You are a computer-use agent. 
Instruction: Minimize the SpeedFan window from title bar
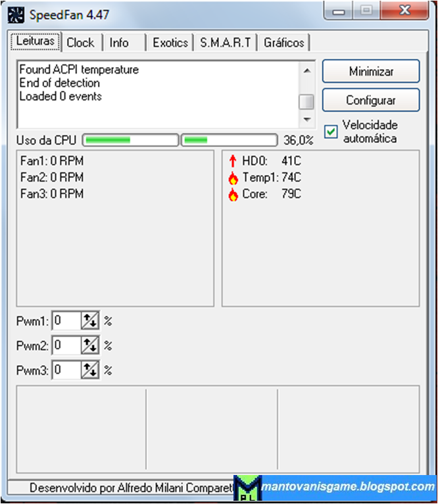coord(339,11)
